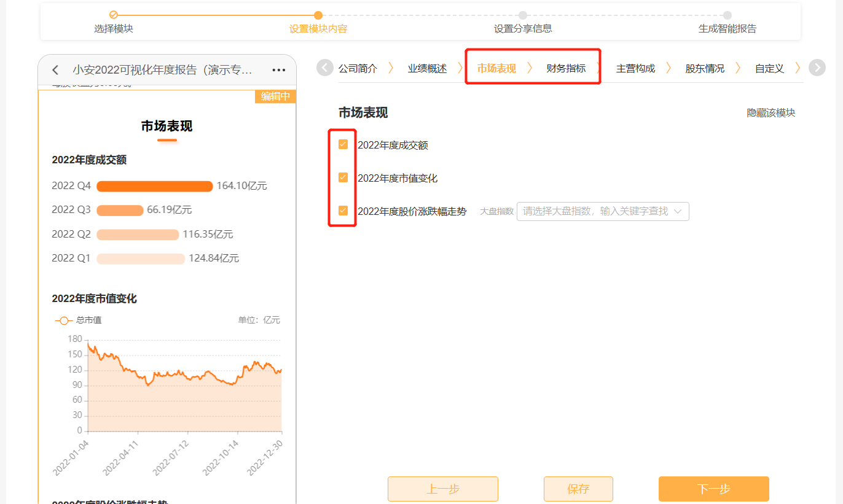The height and width of the screenshot is (504, 843).
Task: Click the 2022 Q4 turnover bar
Action: 154,186
